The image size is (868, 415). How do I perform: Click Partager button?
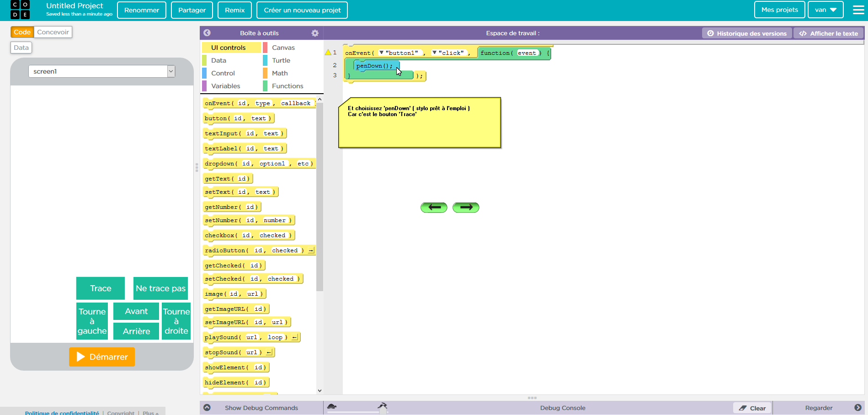tap(192, 10)
